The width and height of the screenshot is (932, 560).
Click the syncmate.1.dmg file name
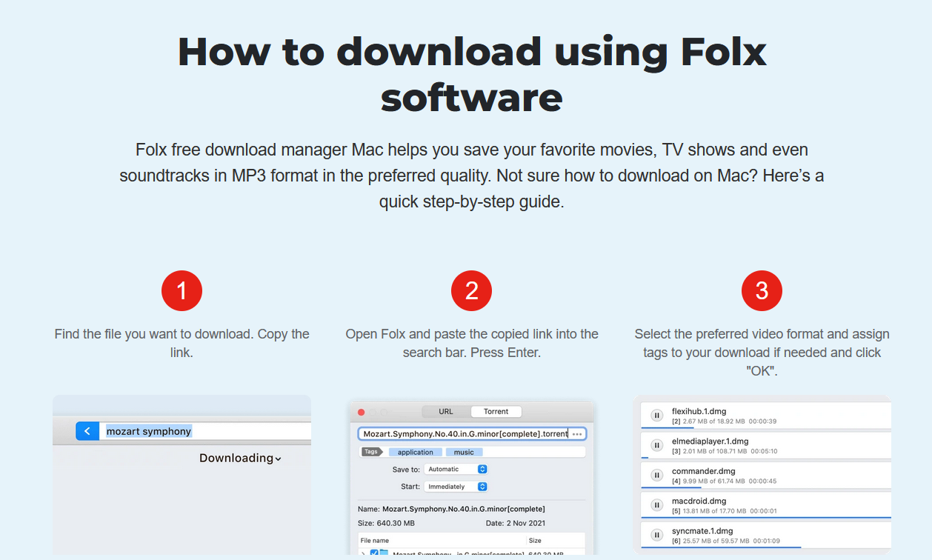pos(702,530)
